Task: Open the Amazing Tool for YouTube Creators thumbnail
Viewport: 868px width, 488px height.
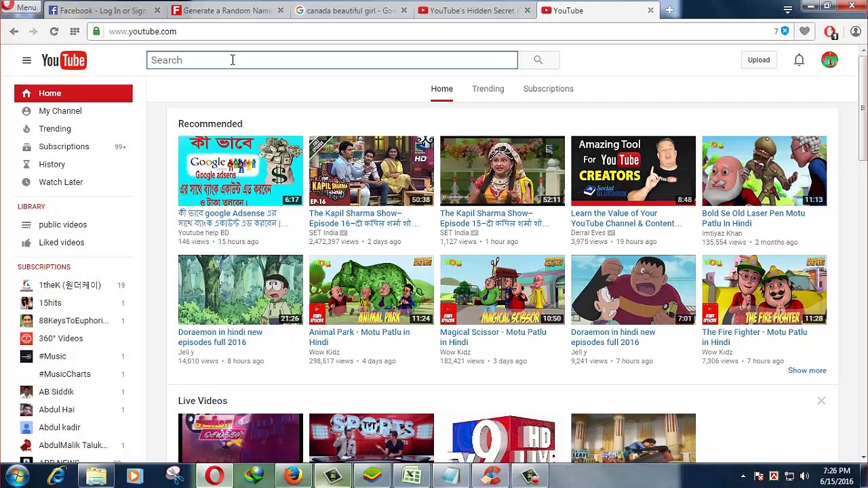Action: pyautogui.click(x=633, y=171)
